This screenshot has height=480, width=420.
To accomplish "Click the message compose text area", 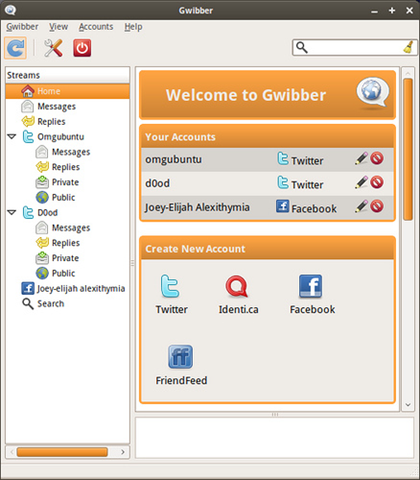I will tap(274, 438).
